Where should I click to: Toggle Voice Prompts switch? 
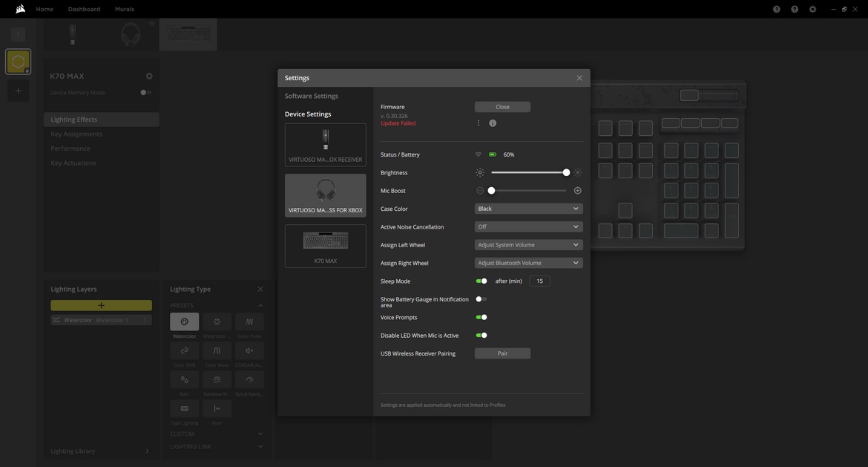[481, 318]
